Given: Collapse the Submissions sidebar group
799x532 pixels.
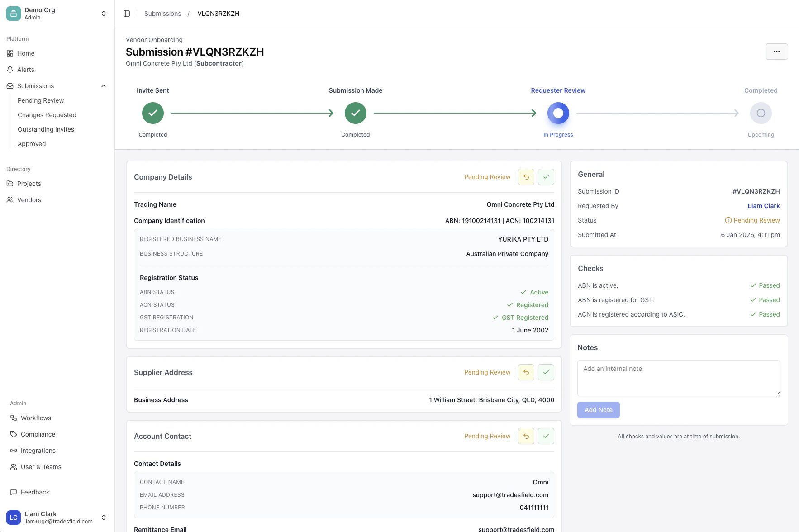Looking at the screenshot, I should click(x=103, y=85).
